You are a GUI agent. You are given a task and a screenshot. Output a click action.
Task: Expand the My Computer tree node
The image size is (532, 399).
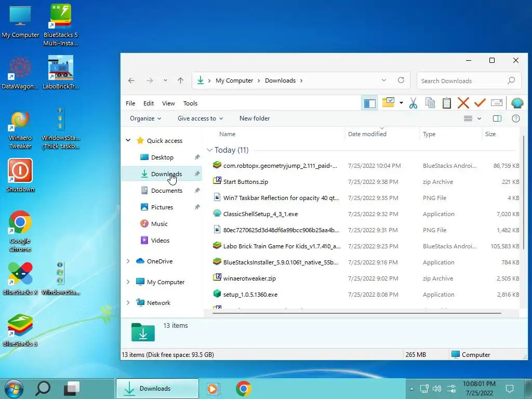[x=128, y=282]
